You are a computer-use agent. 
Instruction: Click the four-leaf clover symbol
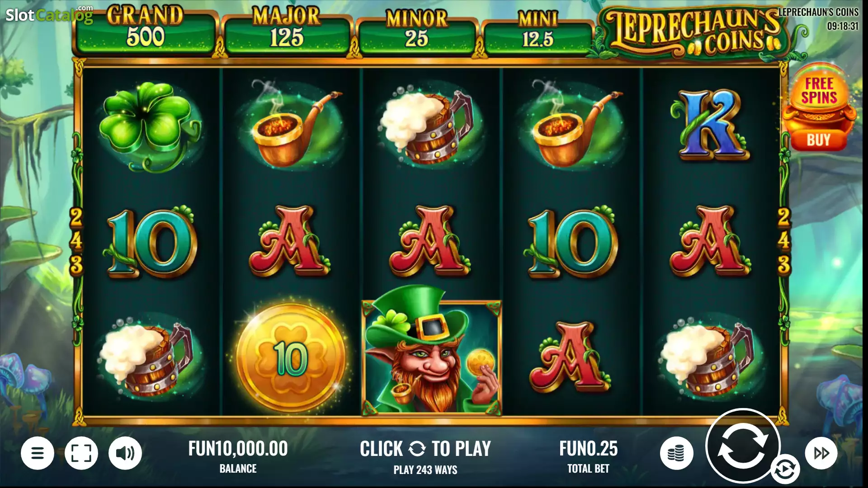pyautogui.click(x=150, y=126)
